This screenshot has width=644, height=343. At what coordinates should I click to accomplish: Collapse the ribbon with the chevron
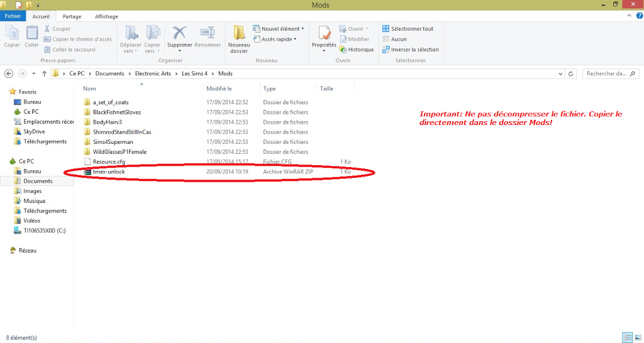630,16
